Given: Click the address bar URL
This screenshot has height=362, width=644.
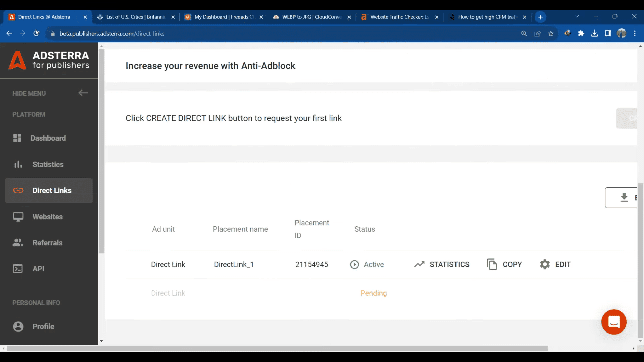Looking at the screenshot, I should [112, 34].
